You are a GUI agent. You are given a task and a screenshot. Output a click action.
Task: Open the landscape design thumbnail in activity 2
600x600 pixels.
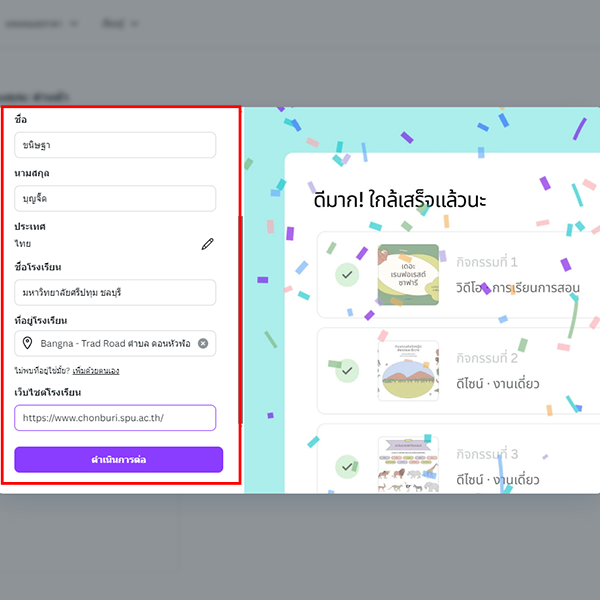pyautogui.click(x=408, y=370)
